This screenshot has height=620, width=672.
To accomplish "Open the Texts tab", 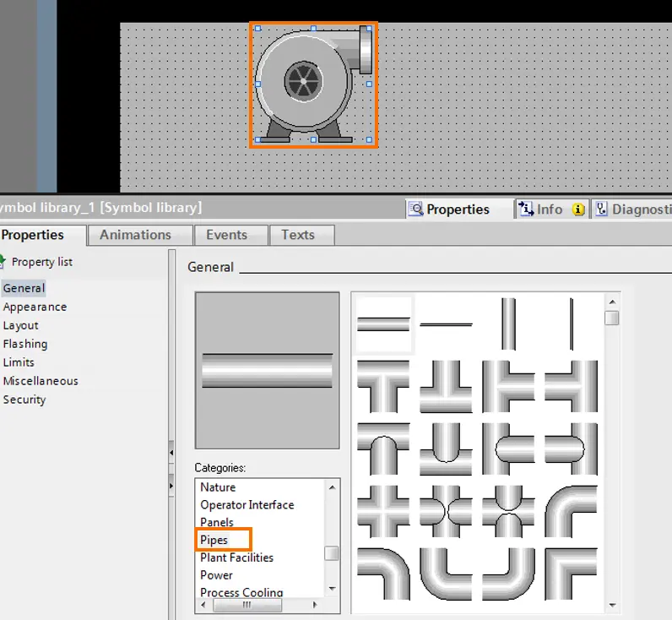I will pyautogui.click(x=298, y=235).
